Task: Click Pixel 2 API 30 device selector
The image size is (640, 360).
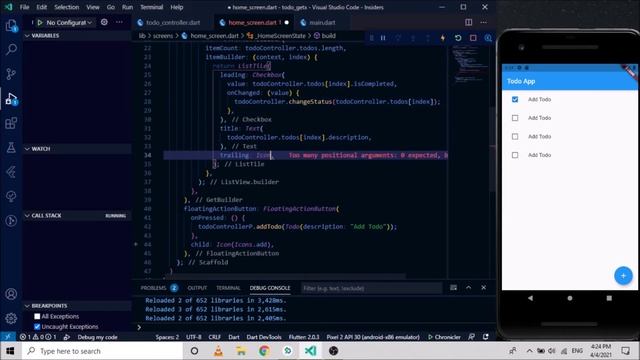Action: [x=373, y=337]
